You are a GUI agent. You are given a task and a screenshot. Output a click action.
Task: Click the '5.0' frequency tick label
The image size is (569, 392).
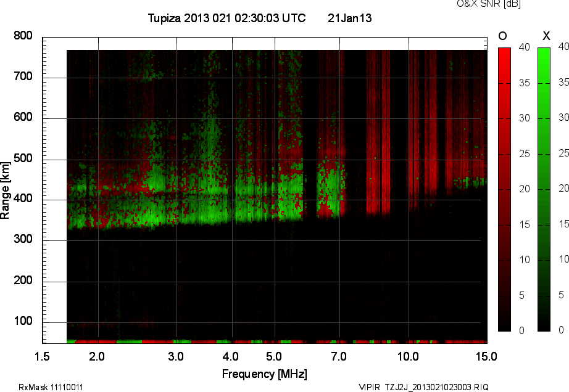click(x=274, y=356)
